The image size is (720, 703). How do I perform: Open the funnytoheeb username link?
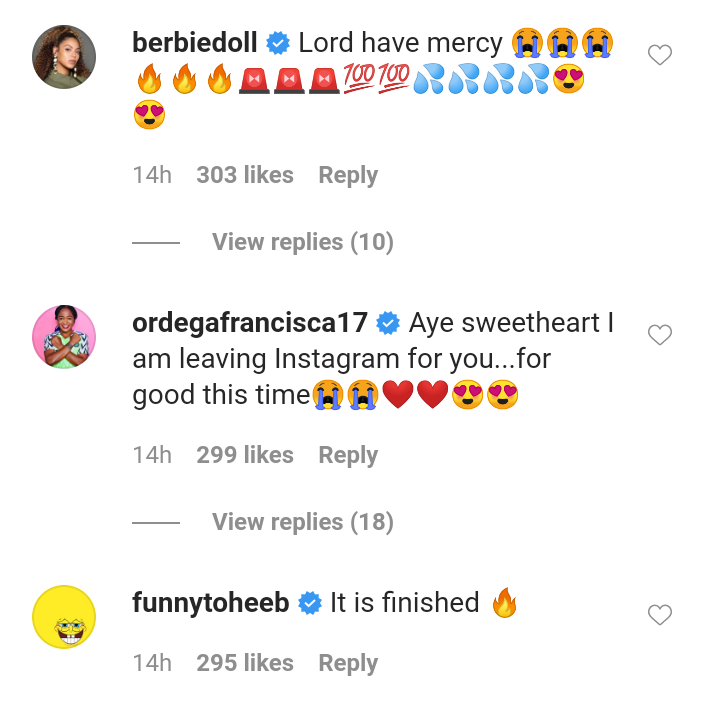click(x=211, y=603)
